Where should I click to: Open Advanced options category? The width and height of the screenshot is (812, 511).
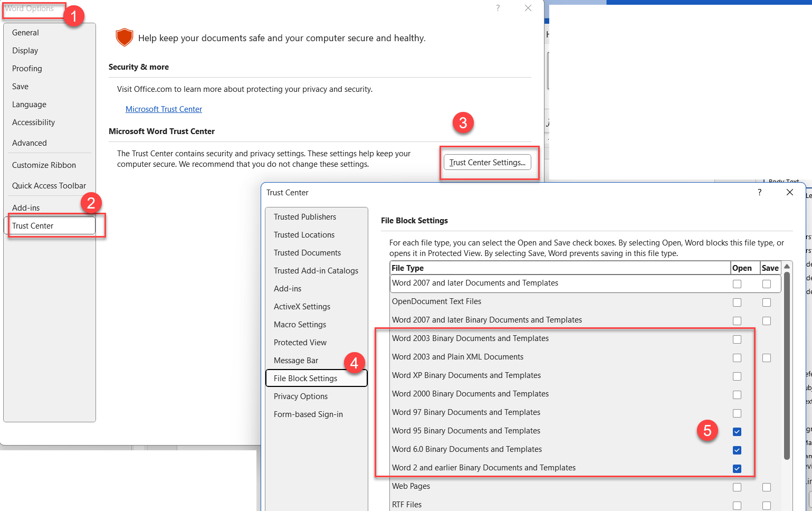50,143
